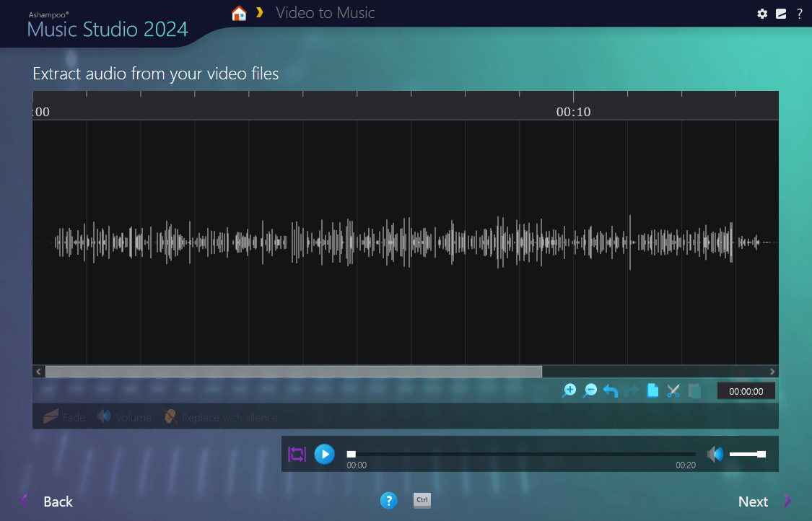812x521 pixels.
Task: Select Replace with silence
Action: pyautogui.click(x=220, y=417)
